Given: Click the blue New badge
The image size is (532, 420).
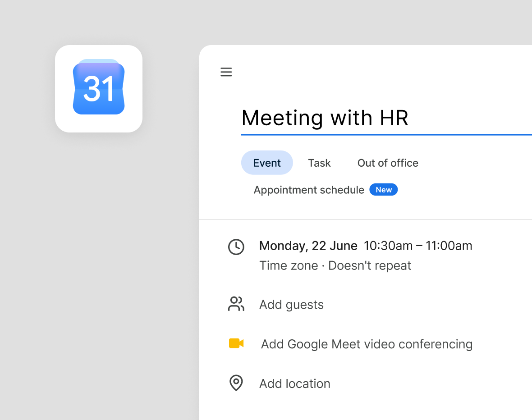Looking at the screenshot, I should (384, 190).
